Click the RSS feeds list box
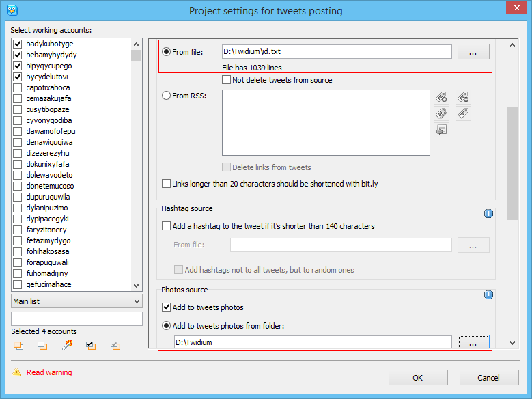532x399 pixels. [326, 122]
